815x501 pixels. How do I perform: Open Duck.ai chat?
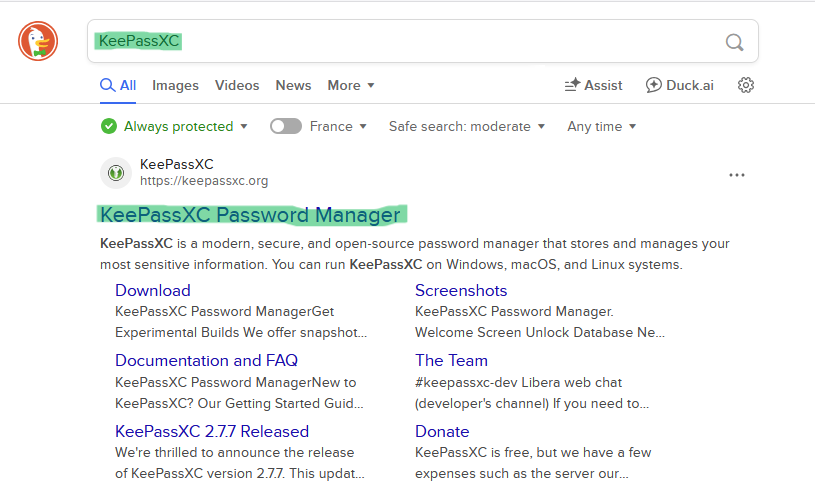[679, 85]
